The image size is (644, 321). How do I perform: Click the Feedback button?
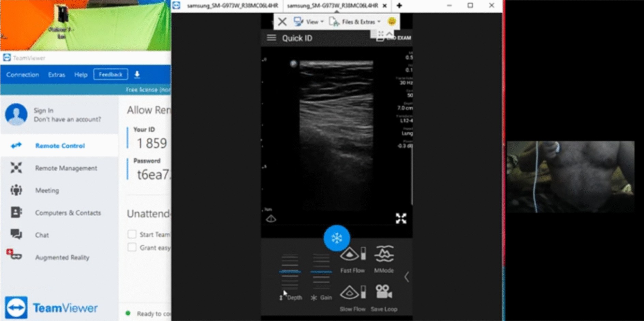[x=111, y=74]
